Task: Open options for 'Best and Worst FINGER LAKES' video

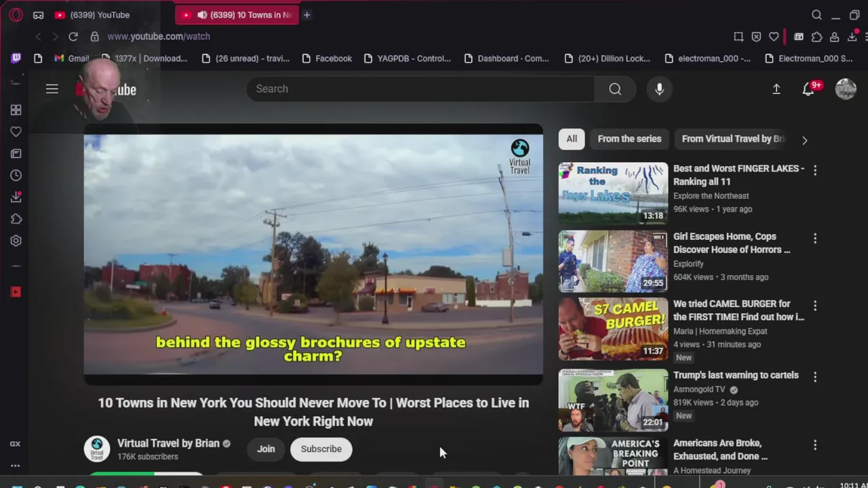Action: click(x=815, y=171)
